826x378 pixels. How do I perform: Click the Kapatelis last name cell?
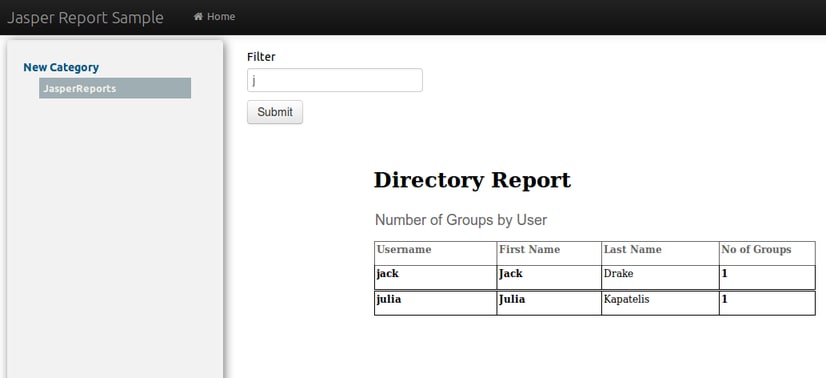[660, 303]
